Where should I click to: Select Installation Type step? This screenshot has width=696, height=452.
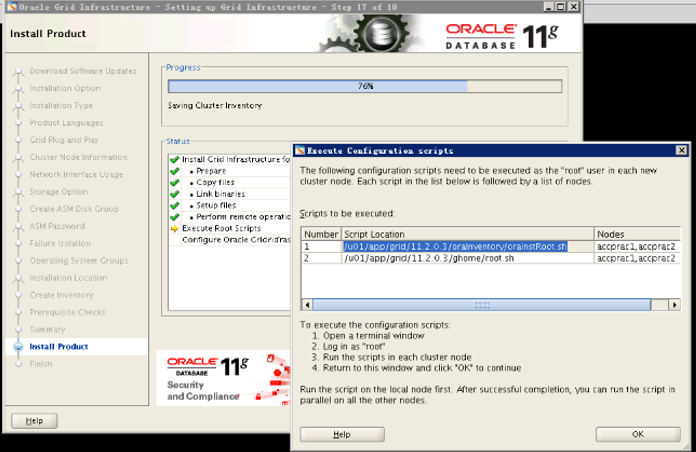[61, 106]
